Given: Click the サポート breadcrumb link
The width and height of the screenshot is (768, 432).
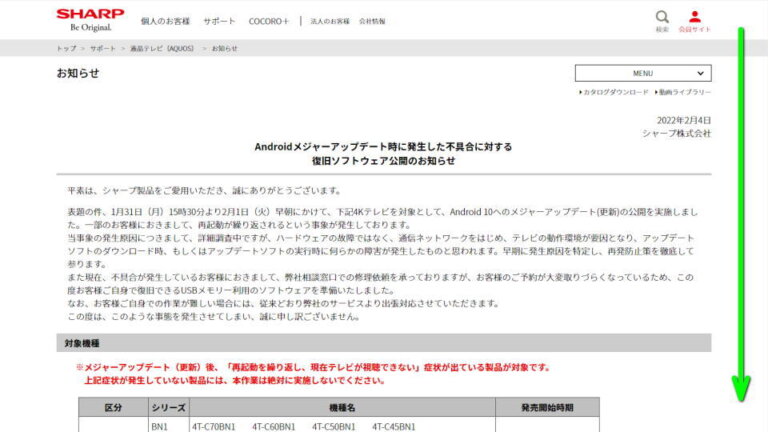Looking at the screenshot, I should click(x=103, y=48).
